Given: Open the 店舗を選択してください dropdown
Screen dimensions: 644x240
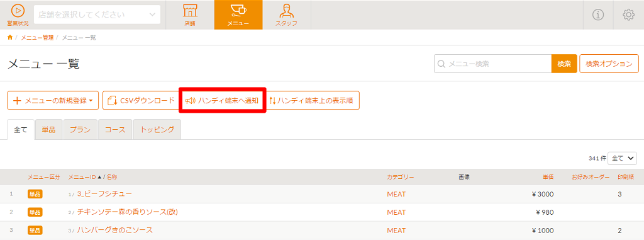Looking at the screenshot, I should pyautogui.click(x=97, y=14).
